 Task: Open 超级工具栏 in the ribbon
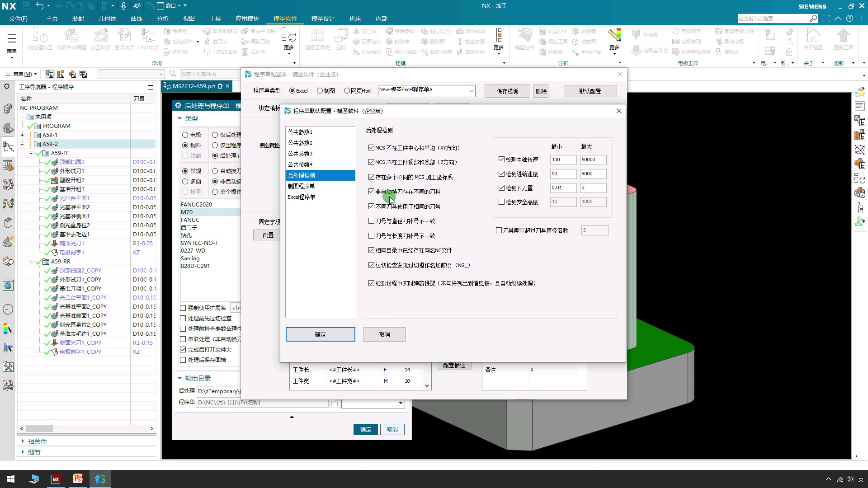point(317,38)
